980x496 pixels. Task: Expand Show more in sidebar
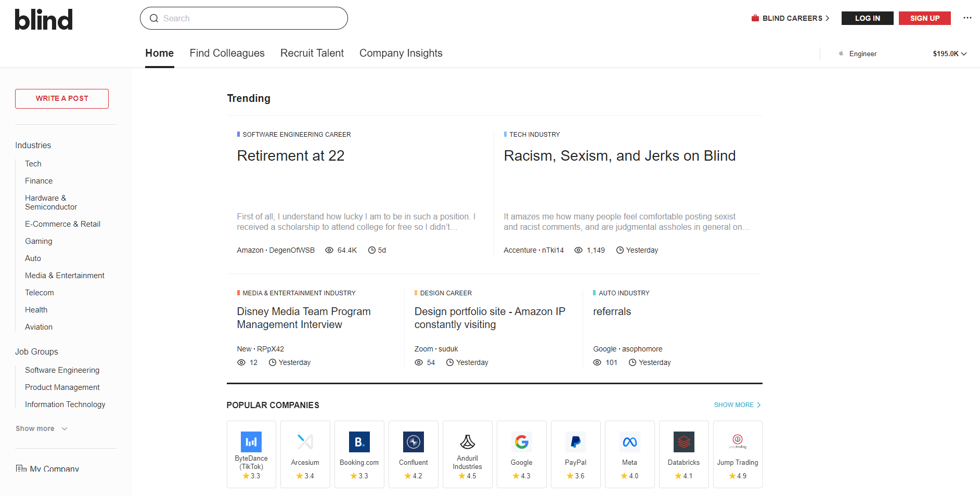pyautogui.click(x=42, y=428)
